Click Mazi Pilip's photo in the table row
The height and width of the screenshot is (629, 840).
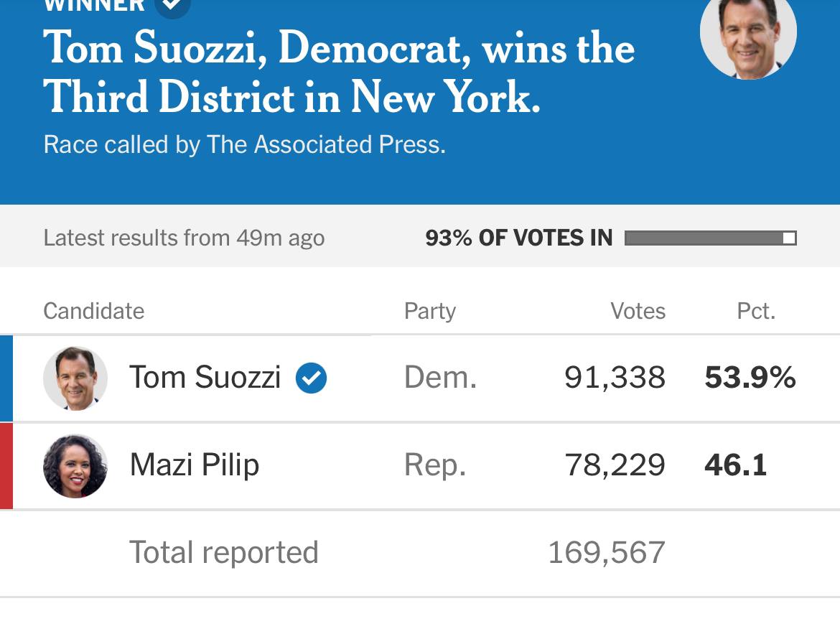(x=75, y=466)
